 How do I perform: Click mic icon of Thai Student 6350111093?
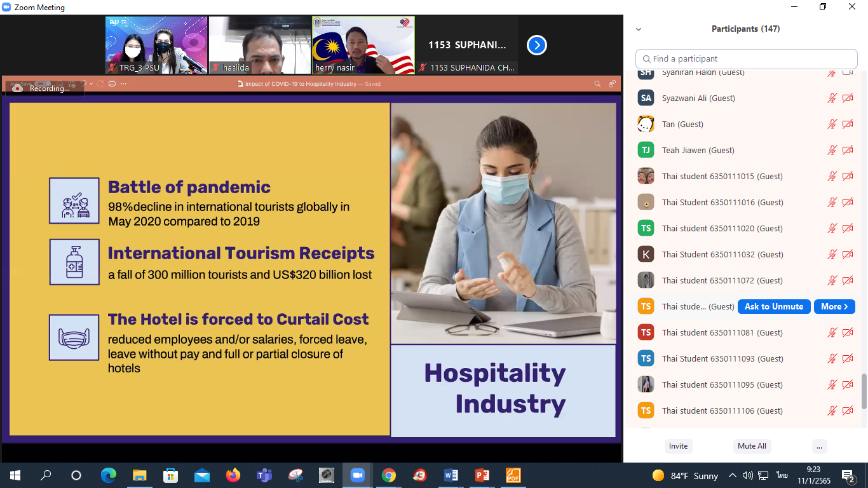832,358
